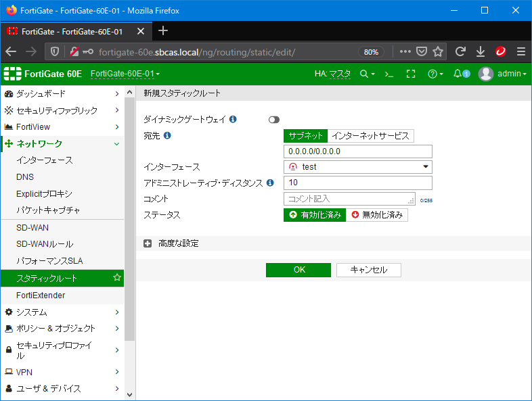
Task: Bookmark this page with star icon
Action: (438, 52)
